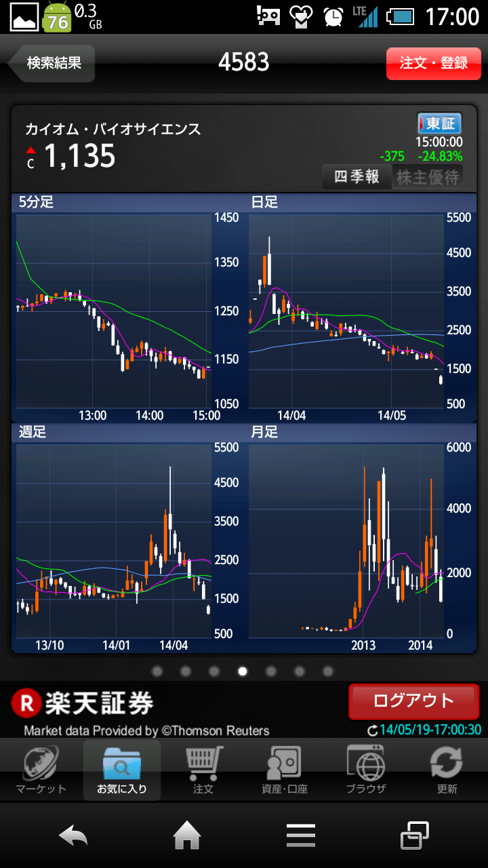Select the last page indicator dot

[x=328, y=671]
